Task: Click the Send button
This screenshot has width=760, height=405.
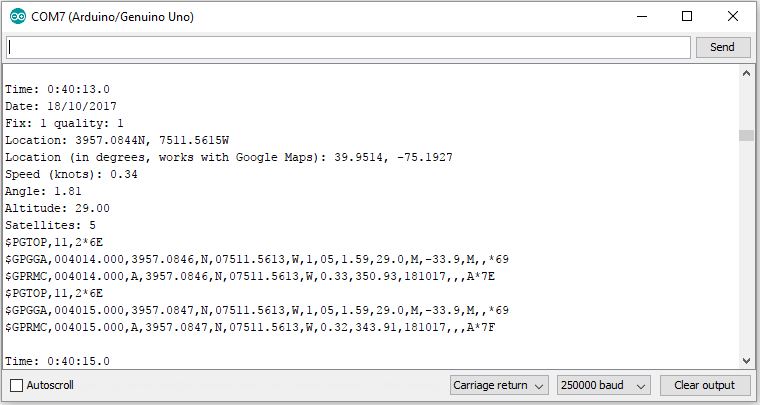Action: click(722, 47)
